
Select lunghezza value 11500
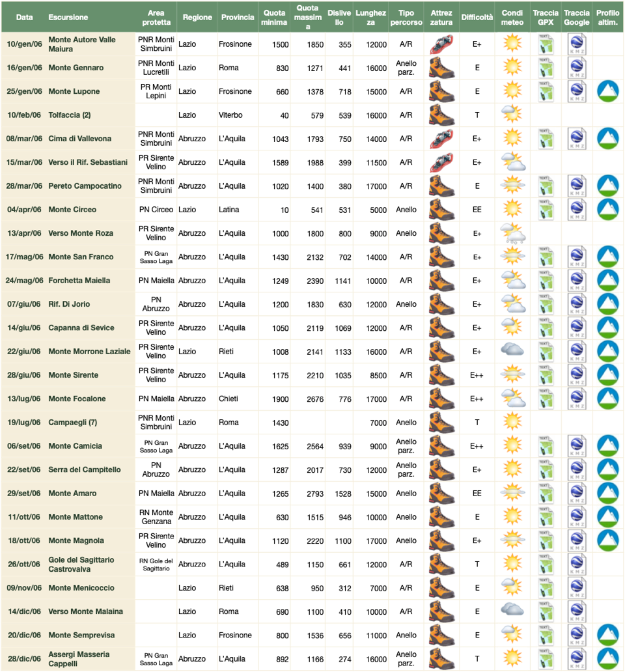coord(376,163)
